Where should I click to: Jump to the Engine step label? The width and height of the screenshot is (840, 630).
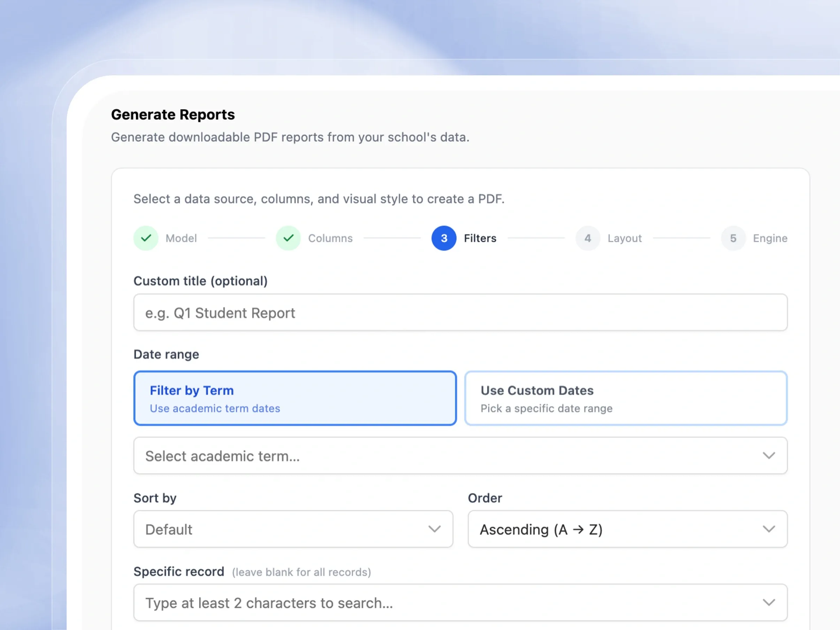pos(770,238)
